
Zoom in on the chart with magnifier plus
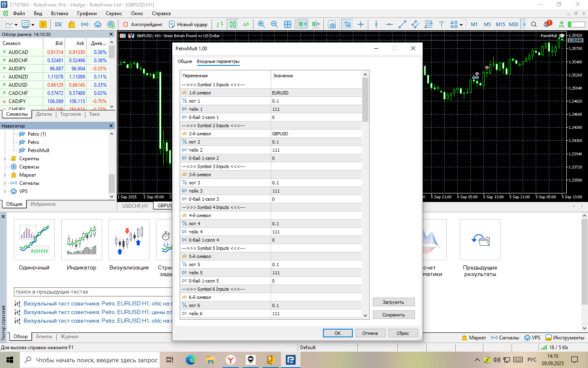261,25
